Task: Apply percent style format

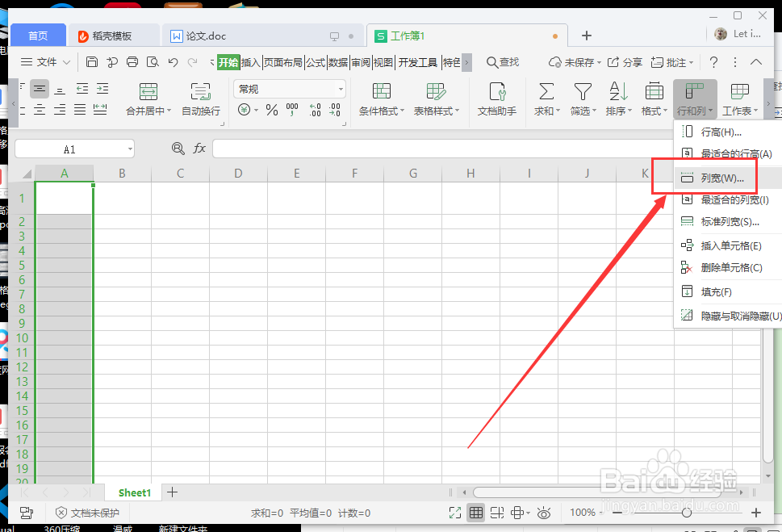Action: click(272, 109)
